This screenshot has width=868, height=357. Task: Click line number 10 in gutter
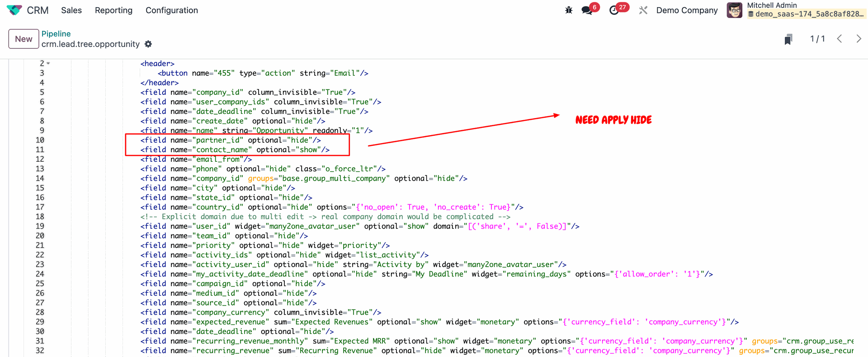point(40,140)
